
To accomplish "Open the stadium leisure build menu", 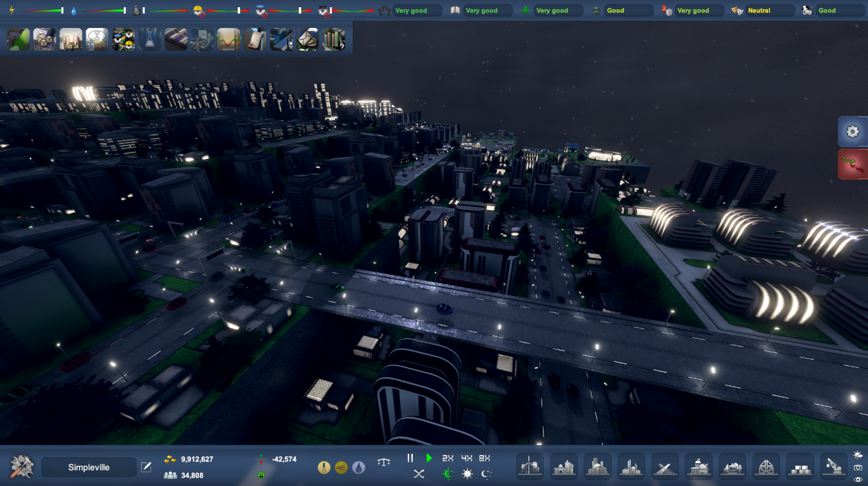I will click(733, 467).
